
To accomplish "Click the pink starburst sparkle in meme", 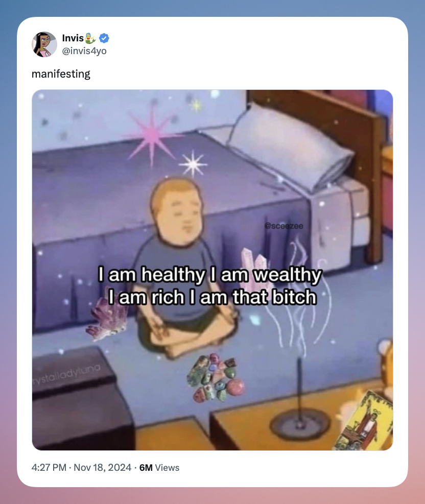I will pyautogui.click(x=151, y=134).
